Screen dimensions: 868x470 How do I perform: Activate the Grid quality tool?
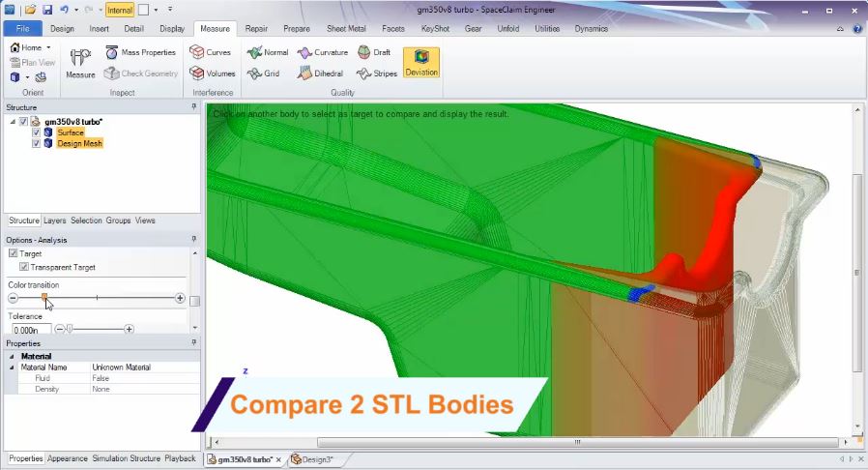[264, 73]
